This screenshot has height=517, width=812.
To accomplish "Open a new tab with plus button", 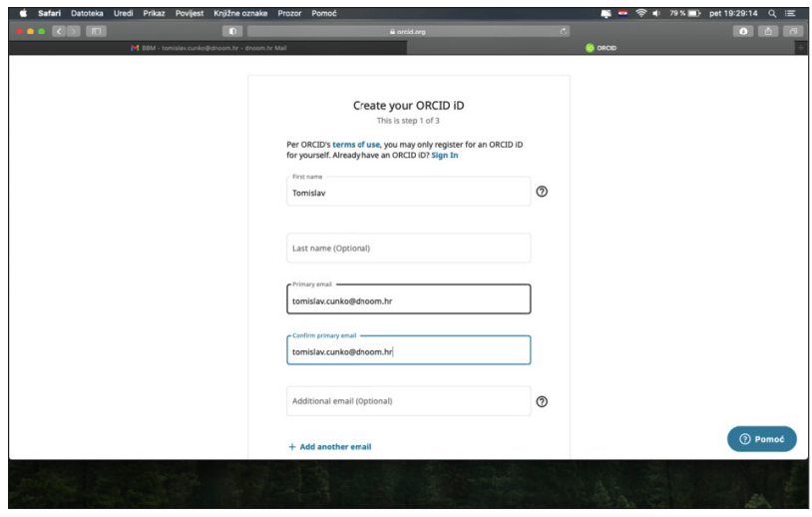I will point(800,48).
